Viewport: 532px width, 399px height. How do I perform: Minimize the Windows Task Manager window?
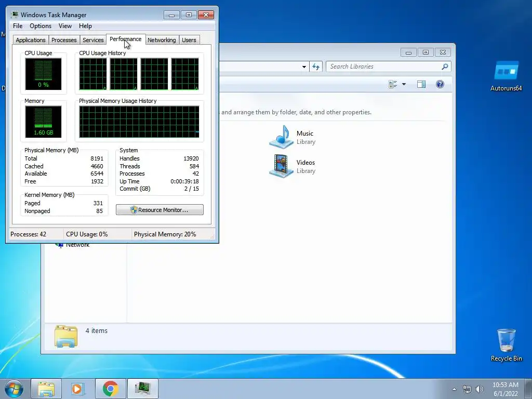pyautogui.click(x=171, y=15)
